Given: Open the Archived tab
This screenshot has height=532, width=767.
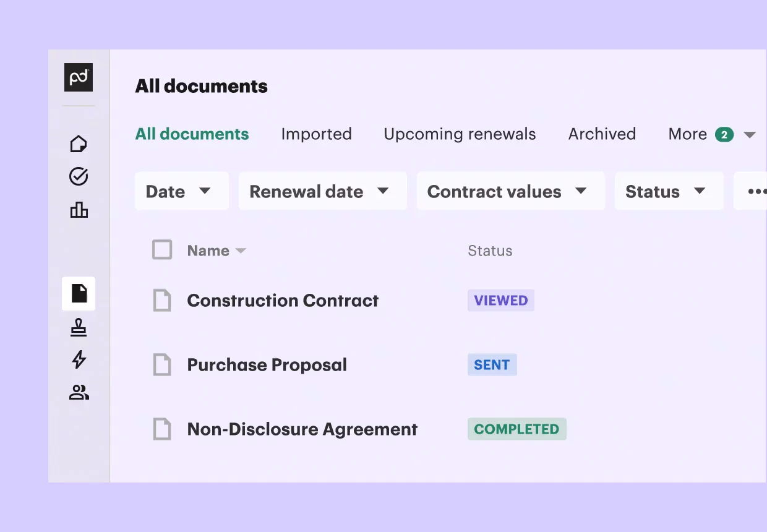Looking at the screenshot, I should click(x=602, y=134).
